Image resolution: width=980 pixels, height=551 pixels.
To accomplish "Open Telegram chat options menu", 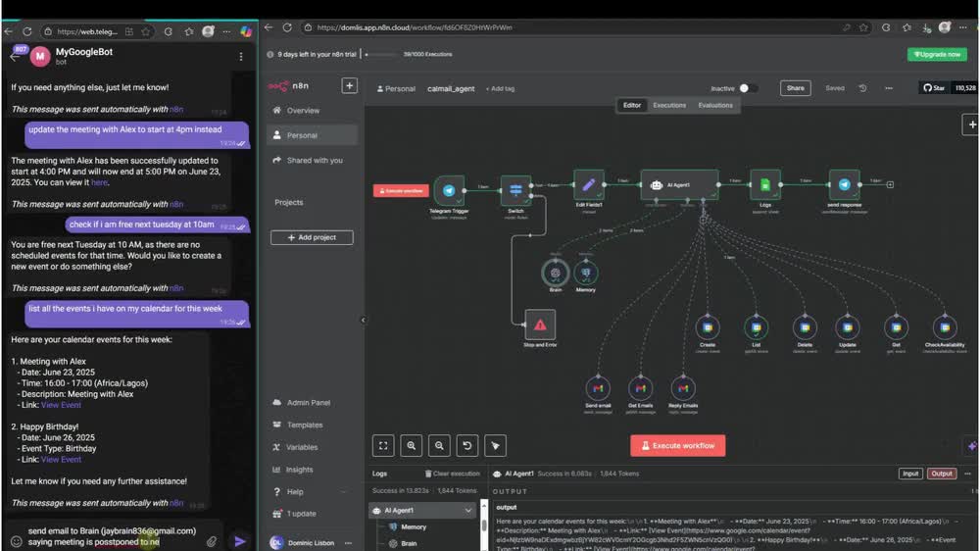I will click(241, 56).
